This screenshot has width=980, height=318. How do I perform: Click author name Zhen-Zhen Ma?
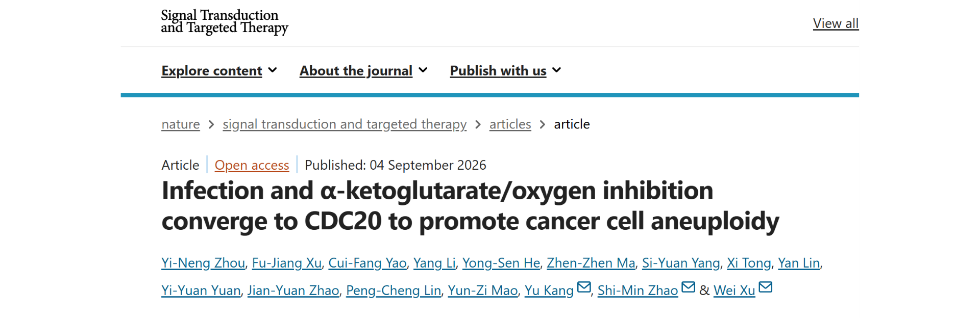click(591, 263)
